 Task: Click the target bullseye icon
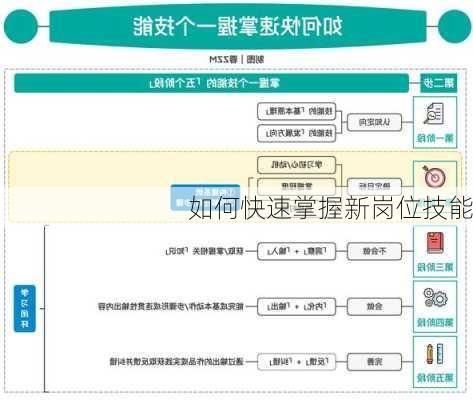[x=434, y=176]
